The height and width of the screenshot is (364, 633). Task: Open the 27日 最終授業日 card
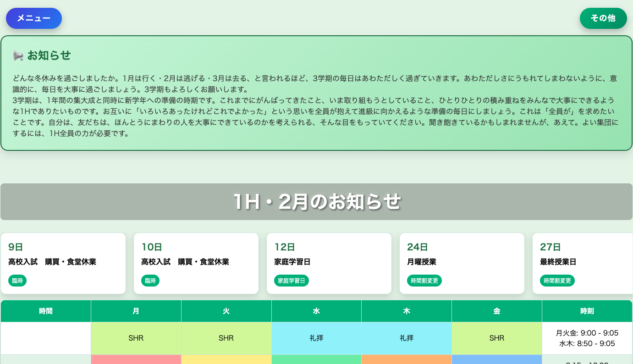click(x=582, y=263)
